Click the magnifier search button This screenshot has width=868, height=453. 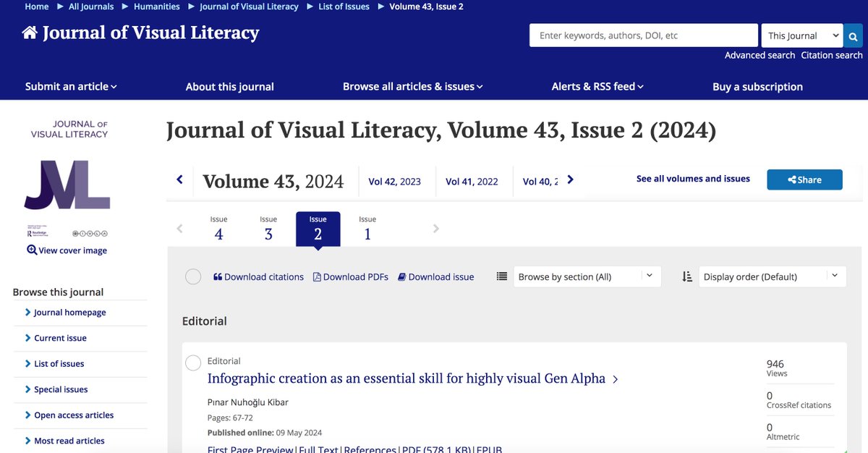pos(854,35)
